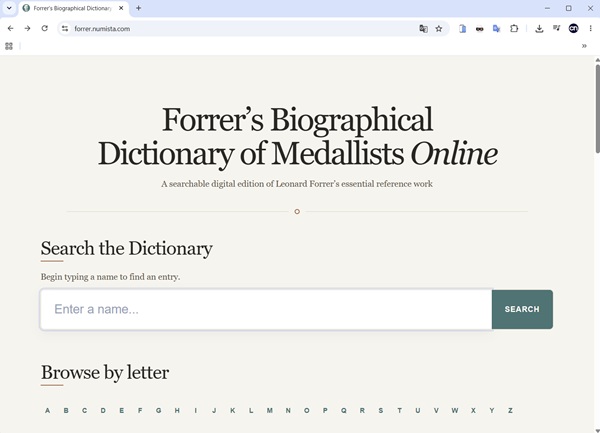
Task: Click the Begin typing a name hint
Action: pyautogui.click(x=110, y=277)
